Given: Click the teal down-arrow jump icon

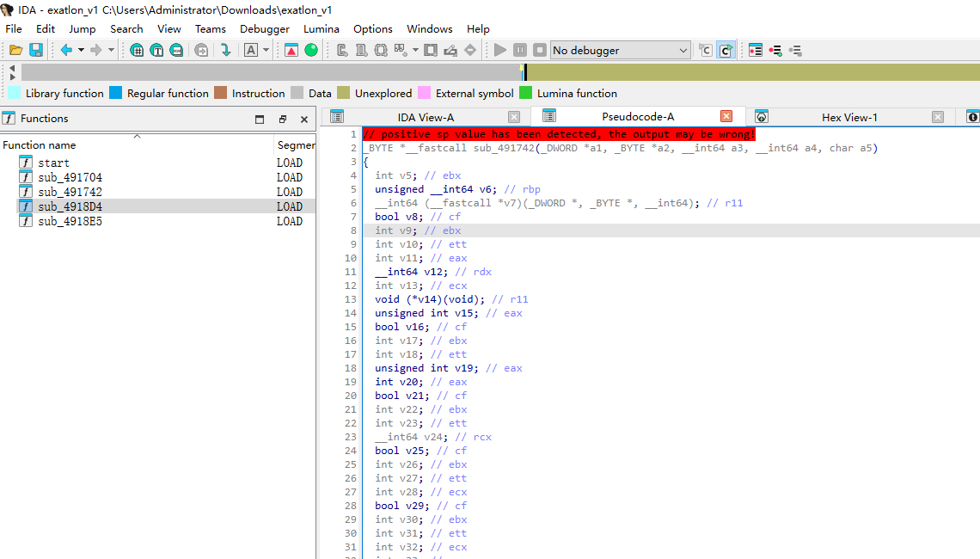Looking at the screenshot, I should pos(226,51).
